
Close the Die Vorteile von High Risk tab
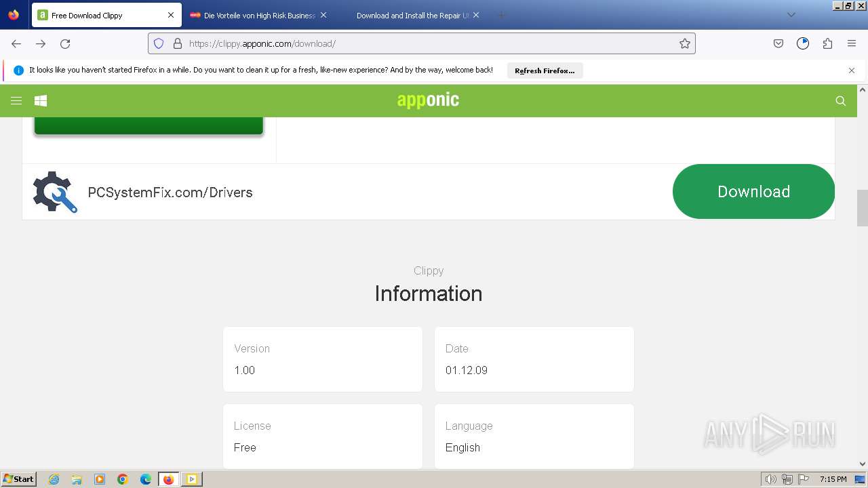point(323,15)
